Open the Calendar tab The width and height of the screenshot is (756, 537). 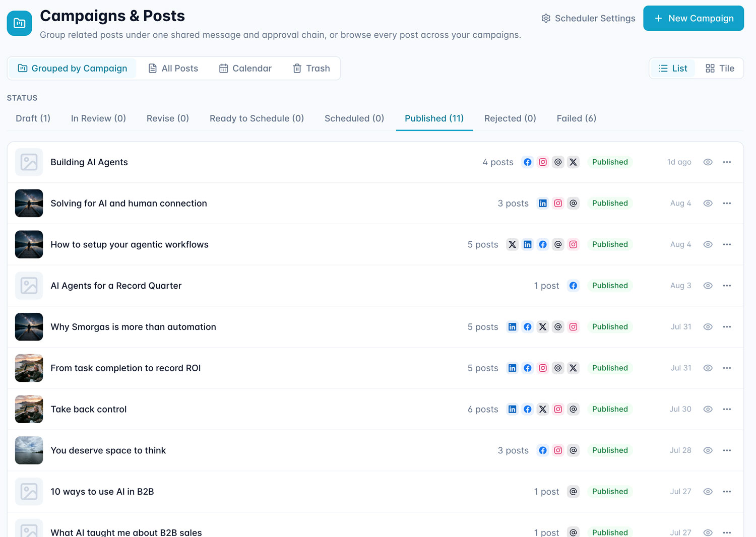(x=245, y=69)
